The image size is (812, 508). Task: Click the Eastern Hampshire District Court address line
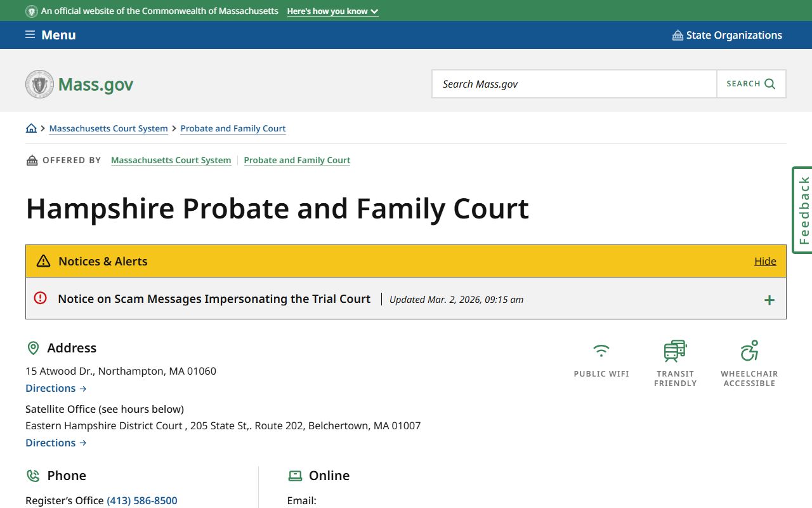click(x=223, y=425)
